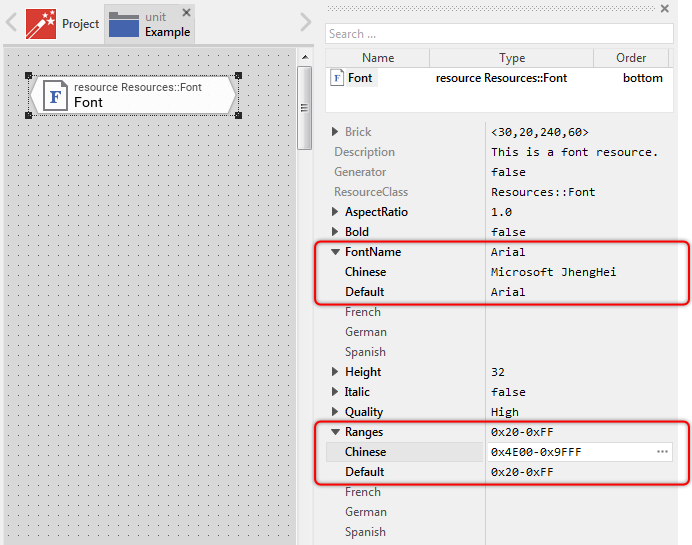Open the ellipsis editor for Chinese range
Screen dimensions: 692x545
coord(662,452)
